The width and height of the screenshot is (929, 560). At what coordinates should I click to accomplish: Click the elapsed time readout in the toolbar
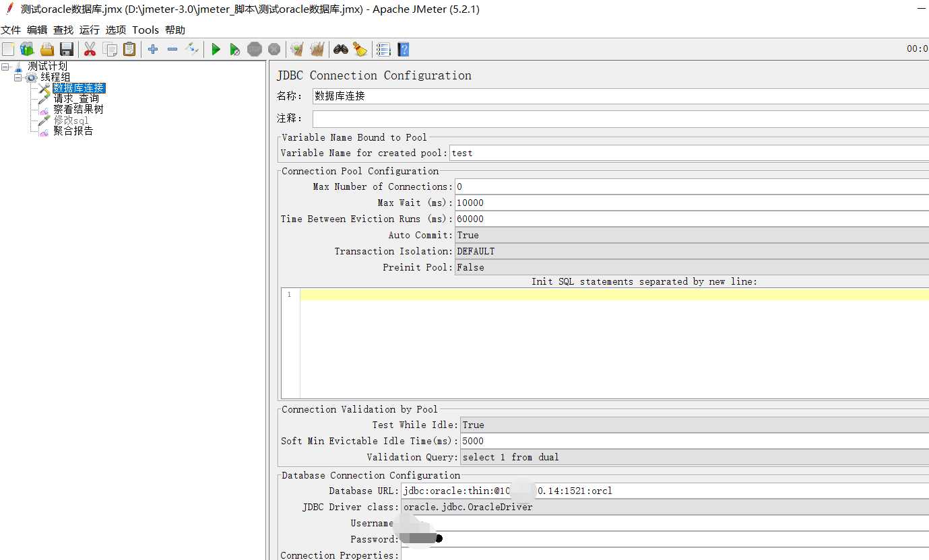[x=917, y=48]
